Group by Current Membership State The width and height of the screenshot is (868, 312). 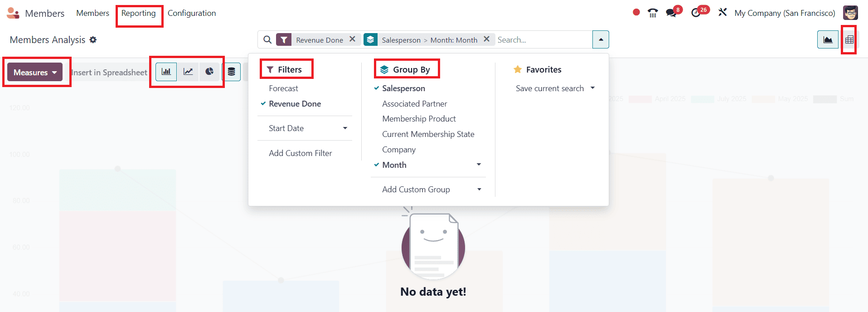pyautogui.click(x=428, y=134)
